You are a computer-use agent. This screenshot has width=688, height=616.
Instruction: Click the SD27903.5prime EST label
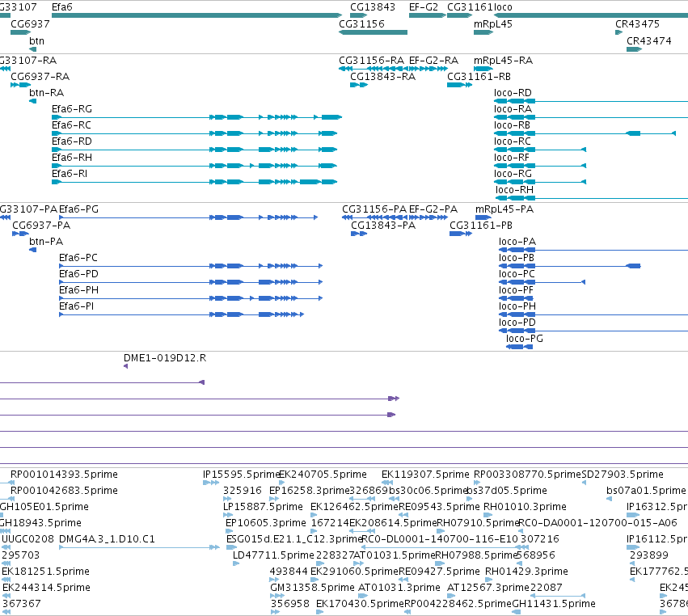pos(623,475)
